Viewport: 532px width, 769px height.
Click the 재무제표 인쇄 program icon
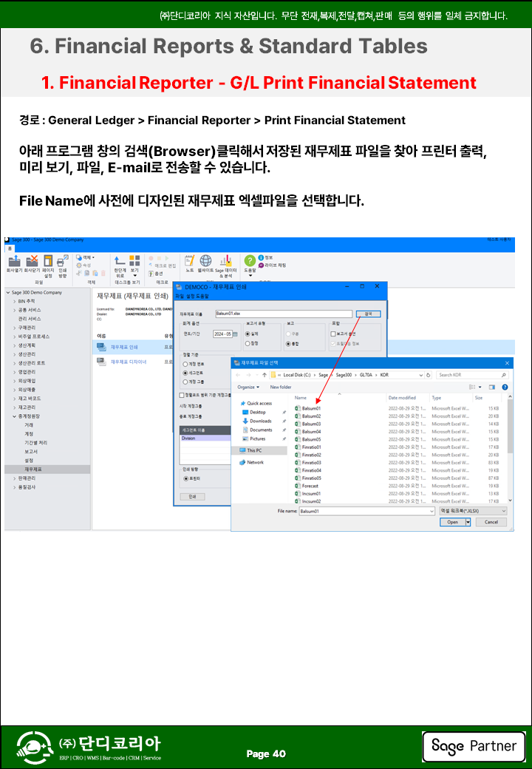[101, 347]
